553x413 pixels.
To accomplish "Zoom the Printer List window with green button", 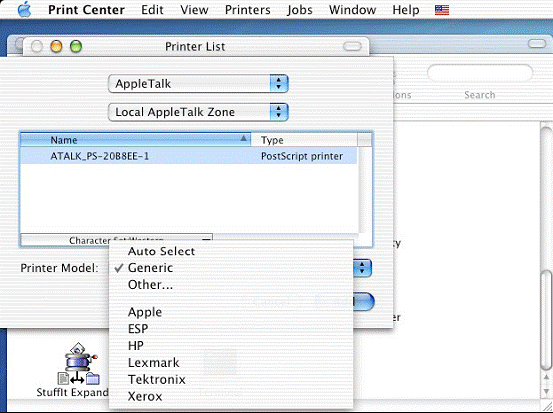I will [x=76, y=46].
